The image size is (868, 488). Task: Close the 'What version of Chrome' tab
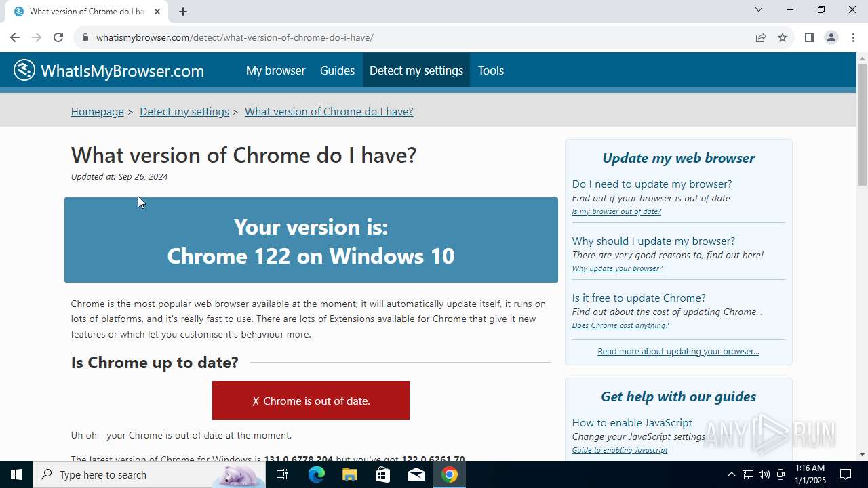[157, 12]
